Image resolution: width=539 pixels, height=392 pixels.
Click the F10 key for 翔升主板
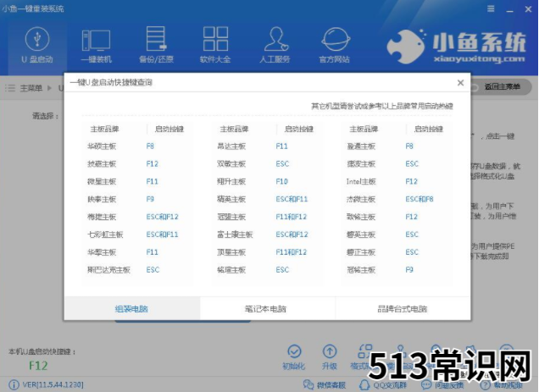coord(282,181)
